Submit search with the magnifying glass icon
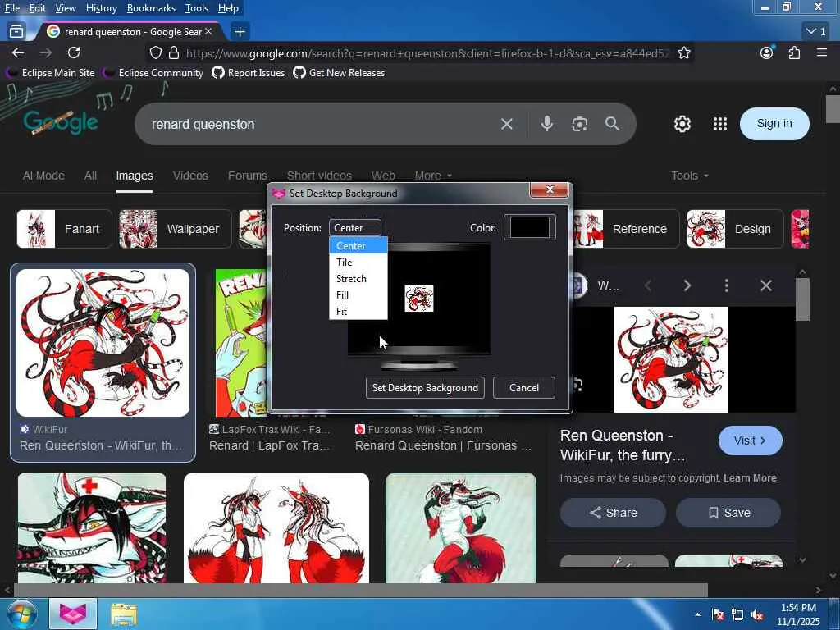840x630 pixels. point(612,124)
